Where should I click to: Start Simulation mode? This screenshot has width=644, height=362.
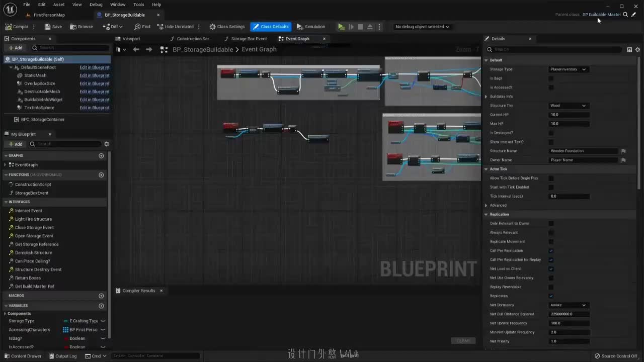point(311,27)
